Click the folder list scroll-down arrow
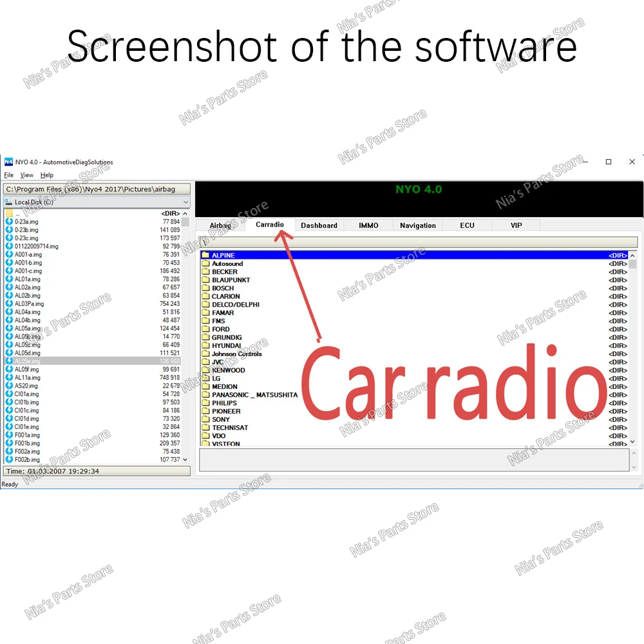 tap(632, 442)
